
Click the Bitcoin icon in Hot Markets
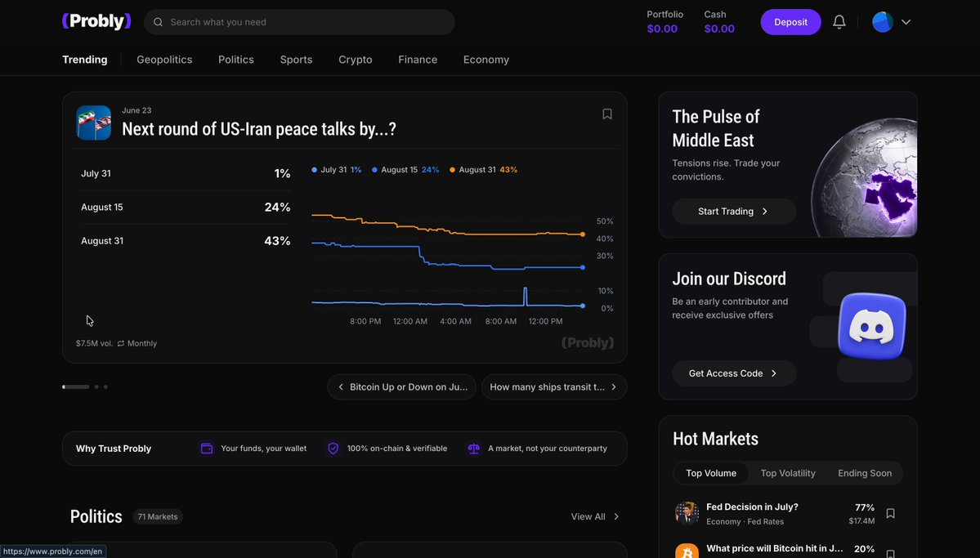tap(687, 551)
